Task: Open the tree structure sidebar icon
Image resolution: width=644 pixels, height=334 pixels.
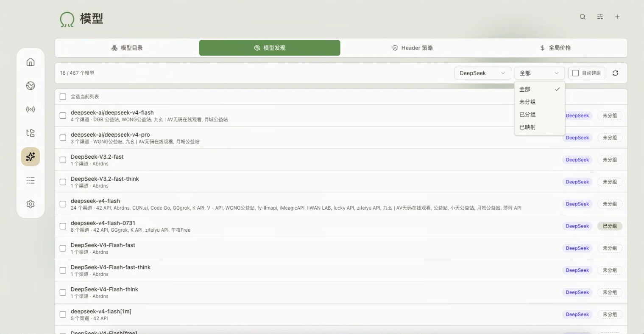Action: click(x=31, y=133)
